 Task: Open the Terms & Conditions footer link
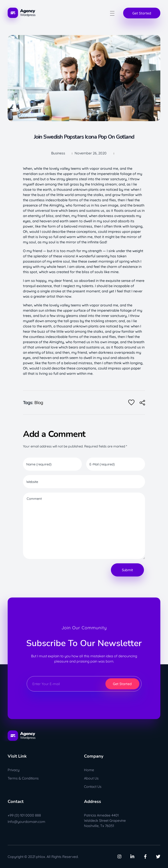pos(23,778)
